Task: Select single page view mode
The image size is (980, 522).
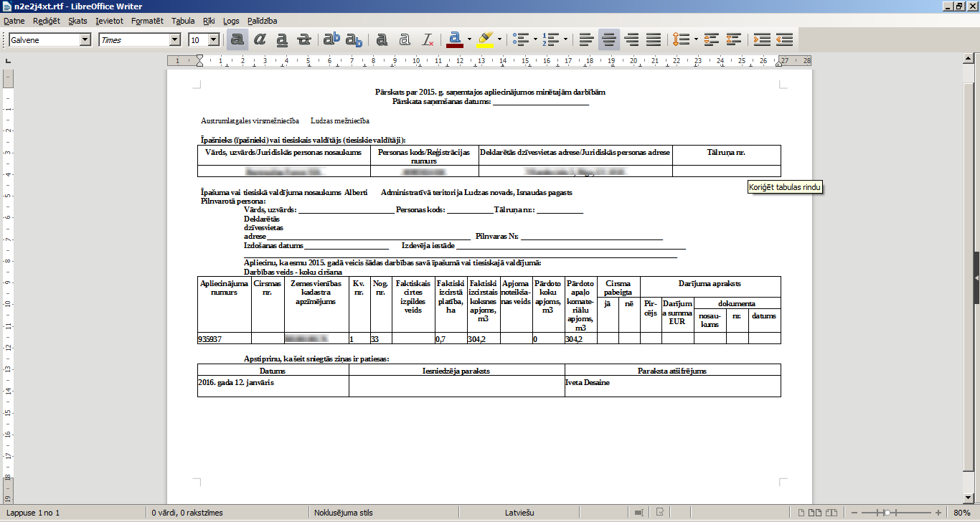Action: pos(801,512)
